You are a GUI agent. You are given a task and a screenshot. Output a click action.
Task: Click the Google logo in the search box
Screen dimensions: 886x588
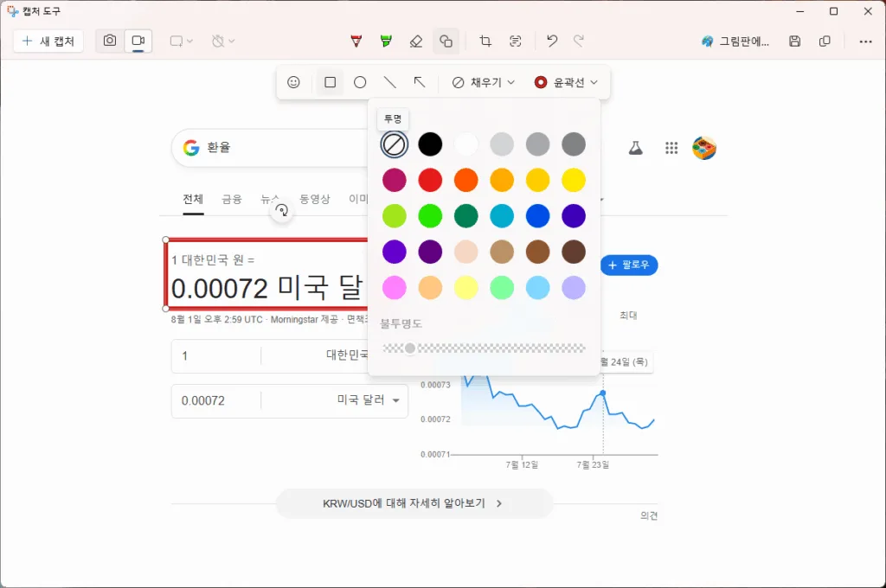click(x=191, y=147)
